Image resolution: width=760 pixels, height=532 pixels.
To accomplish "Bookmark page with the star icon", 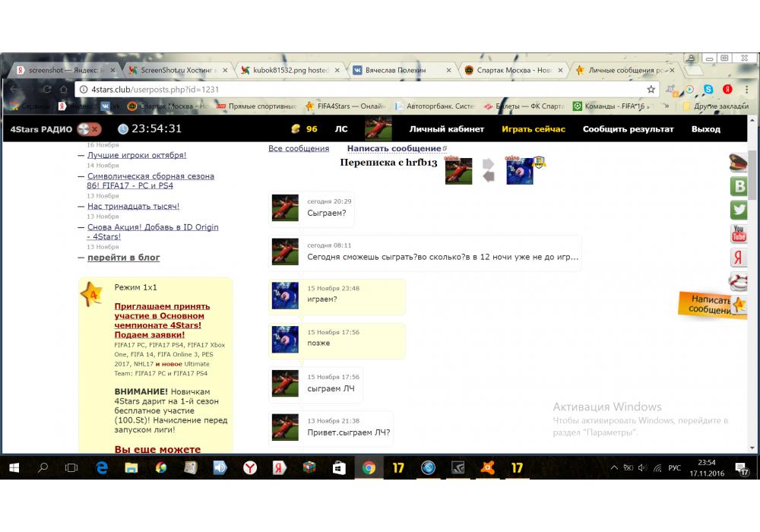I will pos(651,89).
